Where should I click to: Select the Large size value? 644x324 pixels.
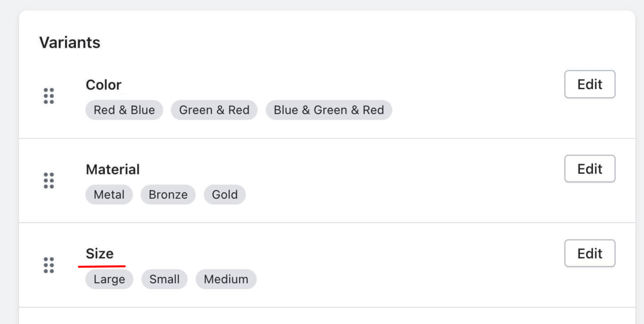click(x=109, y=279)
